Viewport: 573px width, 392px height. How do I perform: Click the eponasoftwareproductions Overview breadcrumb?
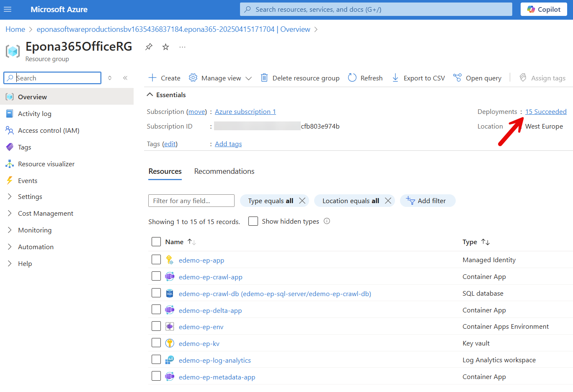tap(173, 29)
